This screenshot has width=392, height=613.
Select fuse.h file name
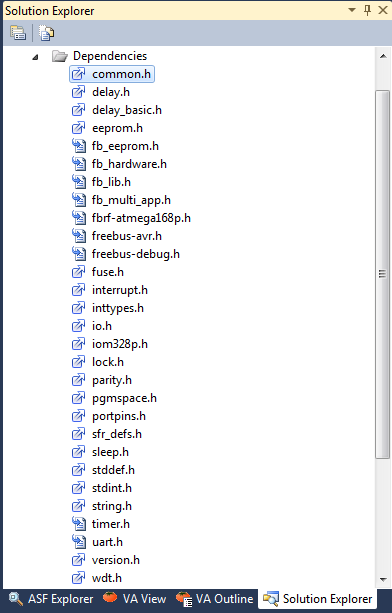point(108,272)
